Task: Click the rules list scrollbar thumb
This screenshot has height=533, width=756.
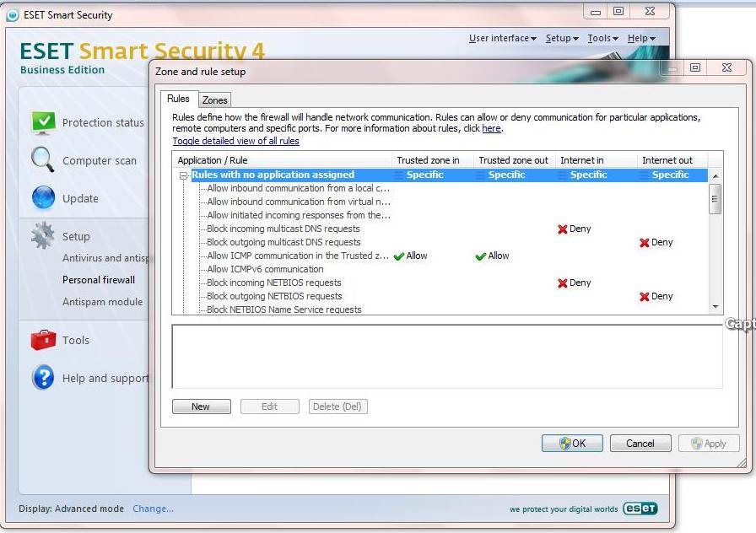Action: tap(715, 198)
